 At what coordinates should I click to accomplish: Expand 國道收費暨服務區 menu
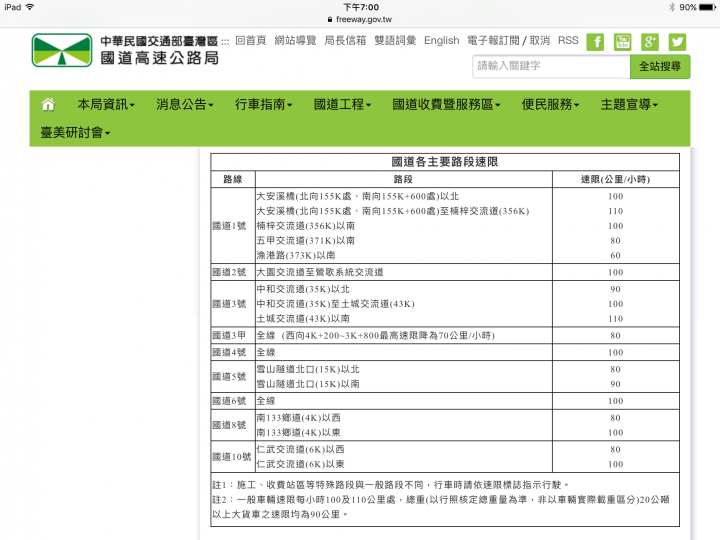coord(446,105)
